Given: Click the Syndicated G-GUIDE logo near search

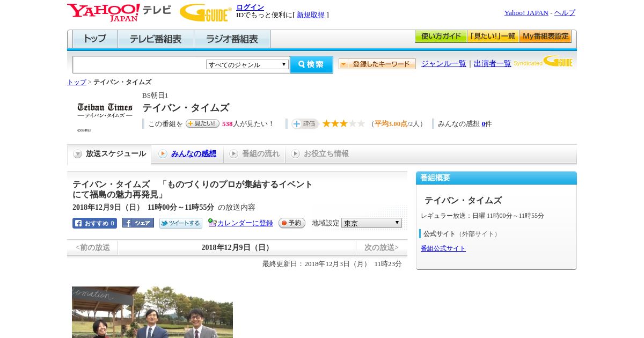Looking at the screenshot, I should pyautogui.click(x=543, y=61).
